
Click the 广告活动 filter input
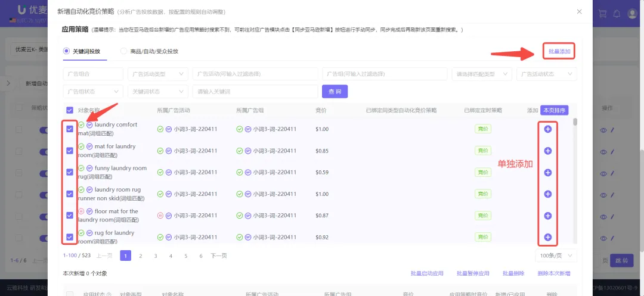point(255,74)
